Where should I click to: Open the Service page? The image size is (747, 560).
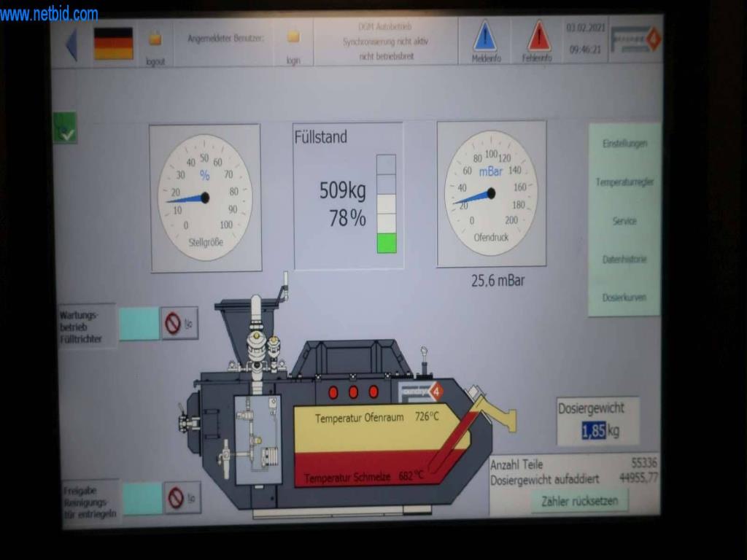click(x=624, y=221)
